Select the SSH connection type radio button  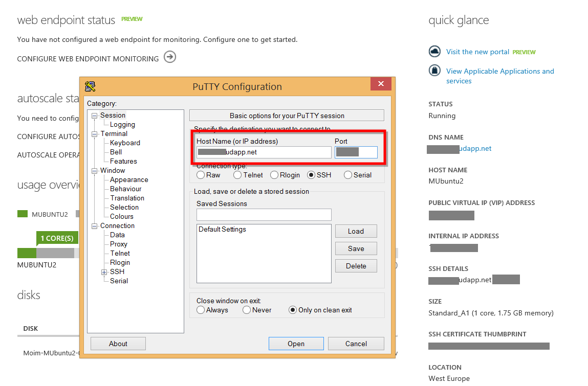coord(311,175)
